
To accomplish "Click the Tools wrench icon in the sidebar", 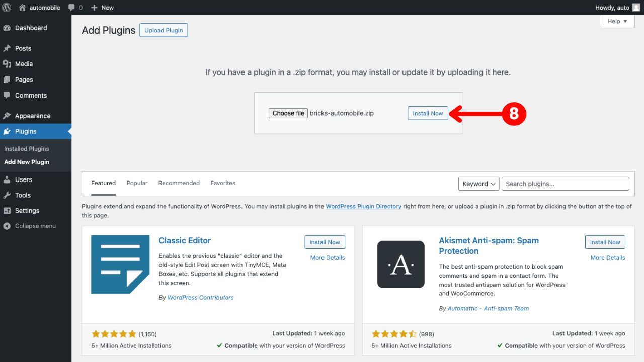I will pyautogui.click(x=7, y=195).
